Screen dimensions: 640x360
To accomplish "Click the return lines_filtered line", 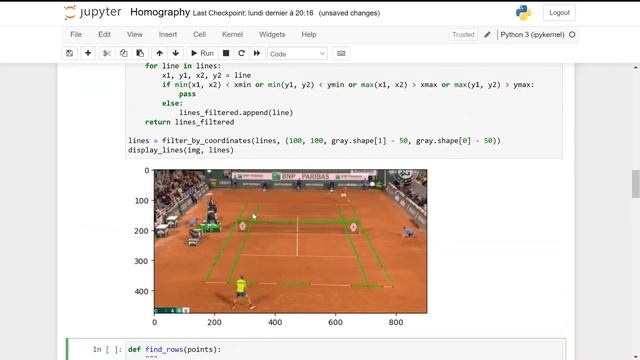I will (189, 122).
